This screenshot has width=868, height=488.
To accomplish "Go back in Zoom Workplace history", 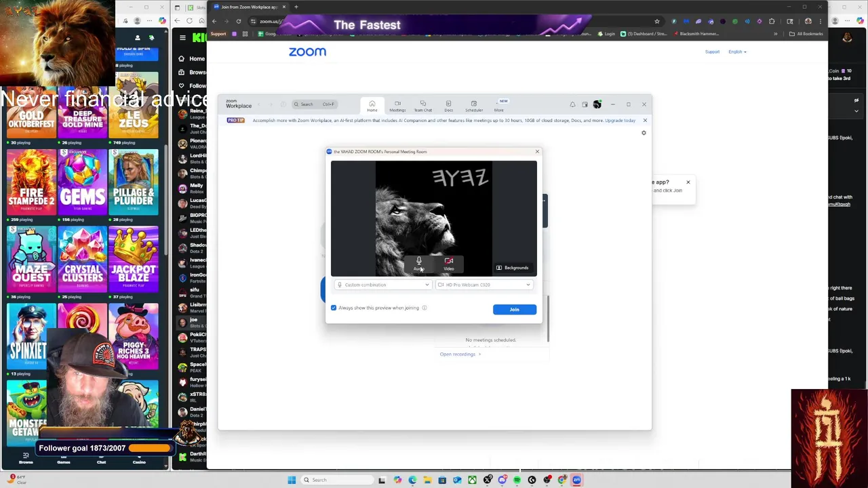I will tap(258, 104).
